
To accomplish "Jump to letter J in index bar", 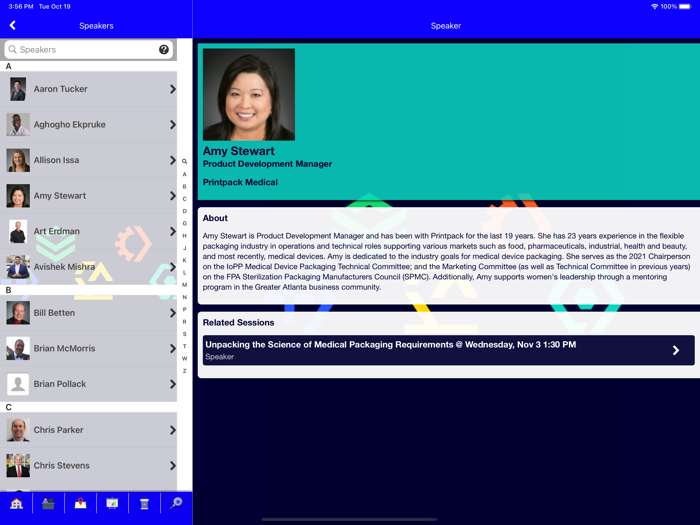I will (184, 248).
